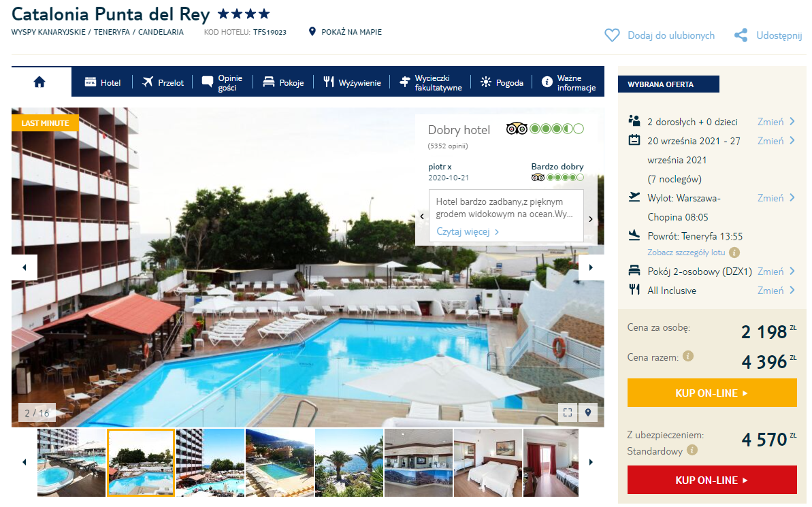Viewport: 812px width, 507px height.
Task: Open the Pokoje tab
Action: (x=283, y=82)
